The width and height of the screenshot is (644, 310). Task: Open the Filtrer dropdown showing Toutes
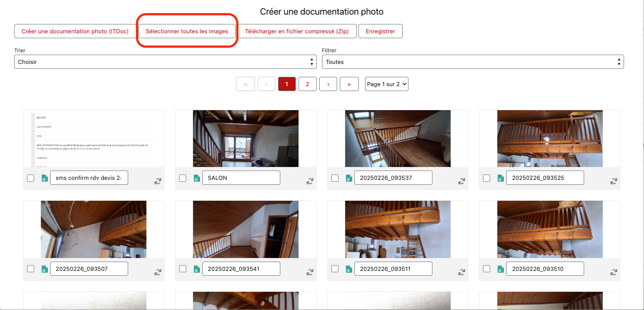coord(473,62)
